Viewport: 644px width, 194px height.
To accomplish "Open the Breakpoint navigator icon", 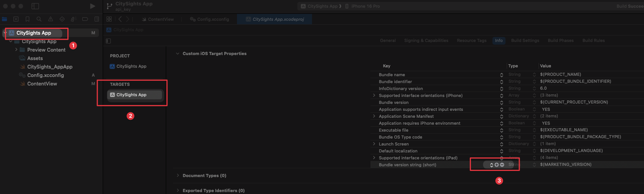I will [x=85, y=19].
